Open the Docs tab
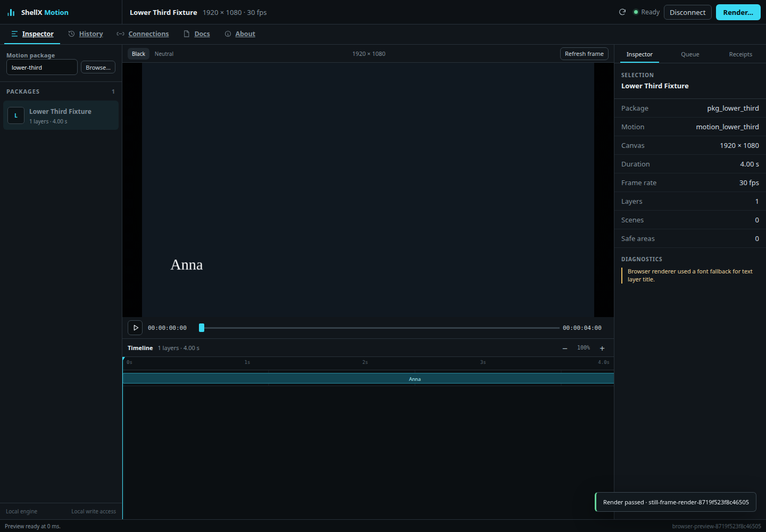Screen dimensions: 766x532 (x=197, y=34)
